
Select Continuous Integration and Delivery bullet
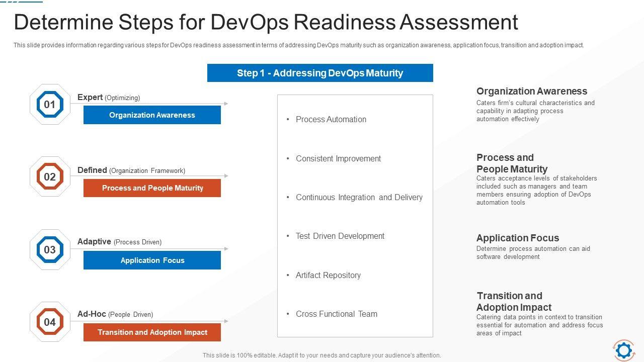[x=359, y=197]
